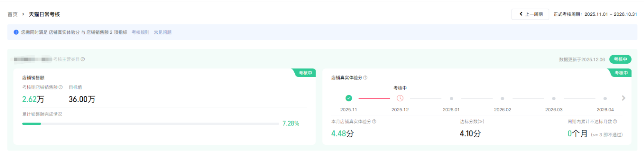Open the 考核规则 link
Screen dimensions: 644x157
tap(140, 32)
